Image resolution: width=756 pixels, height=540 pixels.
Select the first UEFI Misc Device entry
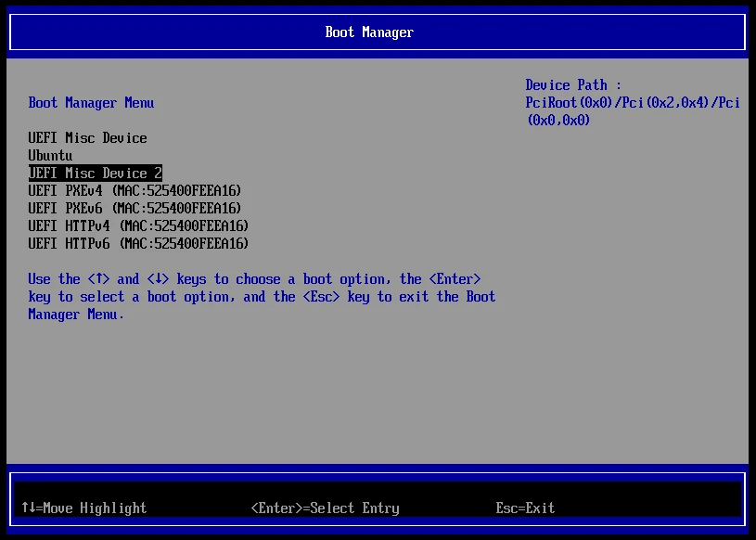tap(87, 138)
